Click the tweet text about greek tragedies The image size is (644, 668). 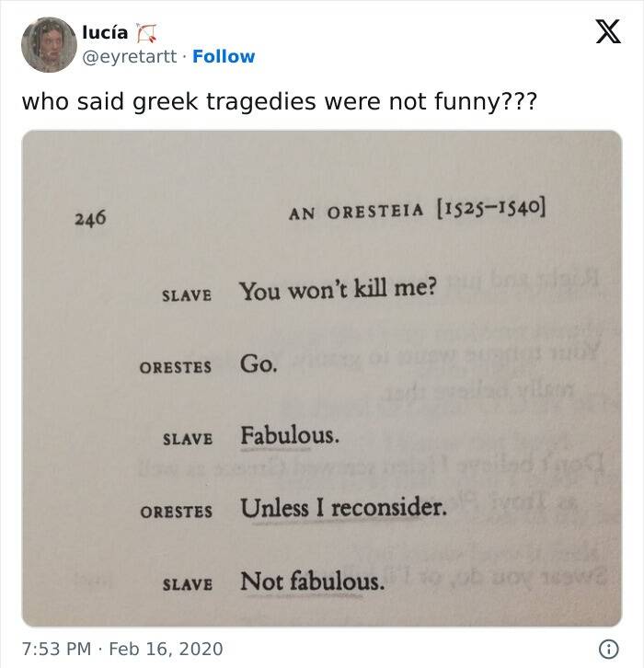coord(279,100)
